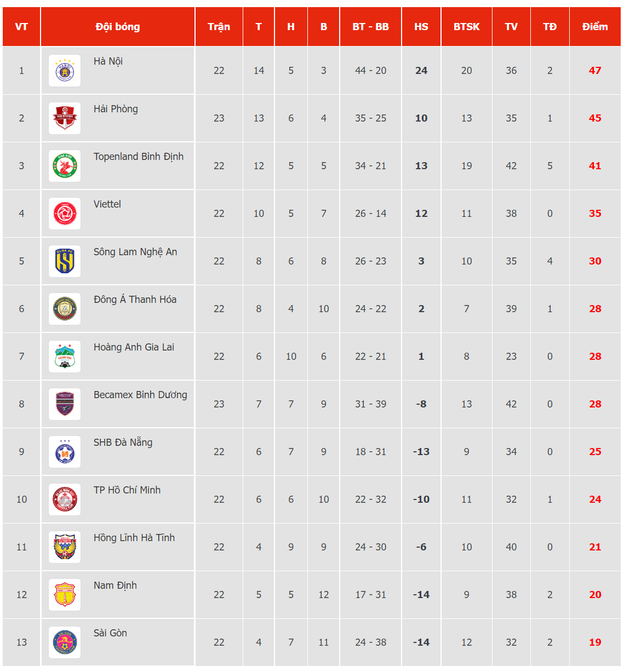Screen dimensions: 624x672
Task: Click the Sài Gòn club emblem
Action: click(65, 642)
